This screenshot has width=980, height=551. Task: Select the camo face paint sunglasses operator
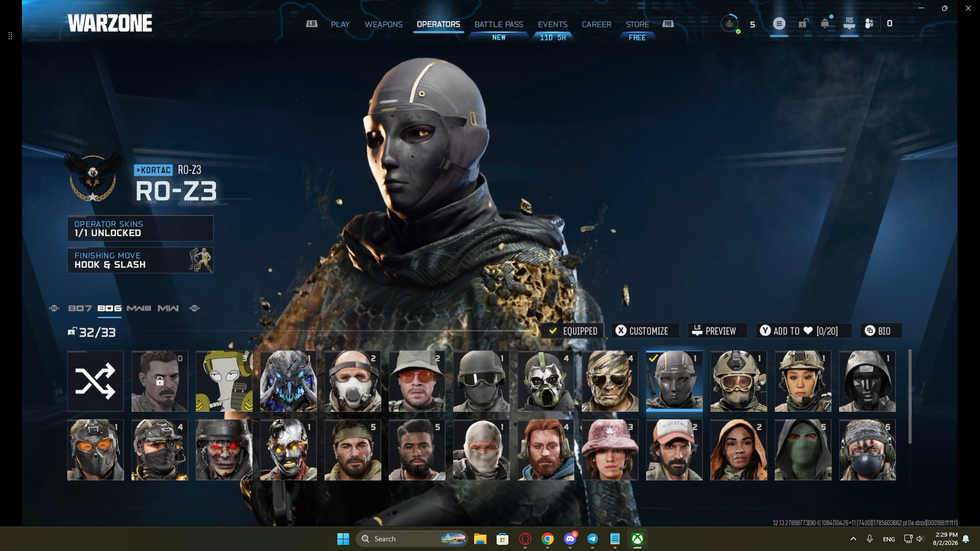pos(610,381)
